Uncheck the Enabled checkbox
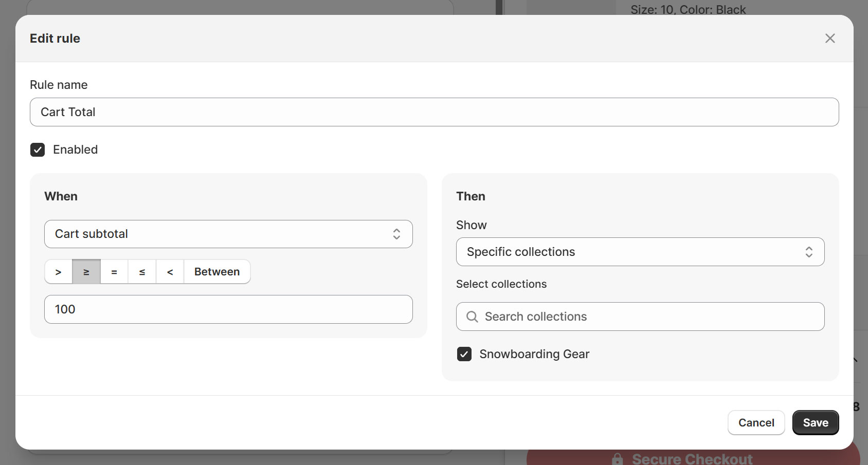This screenshot has height=465, width=868. pyautogui.click(x=38, y=150)
